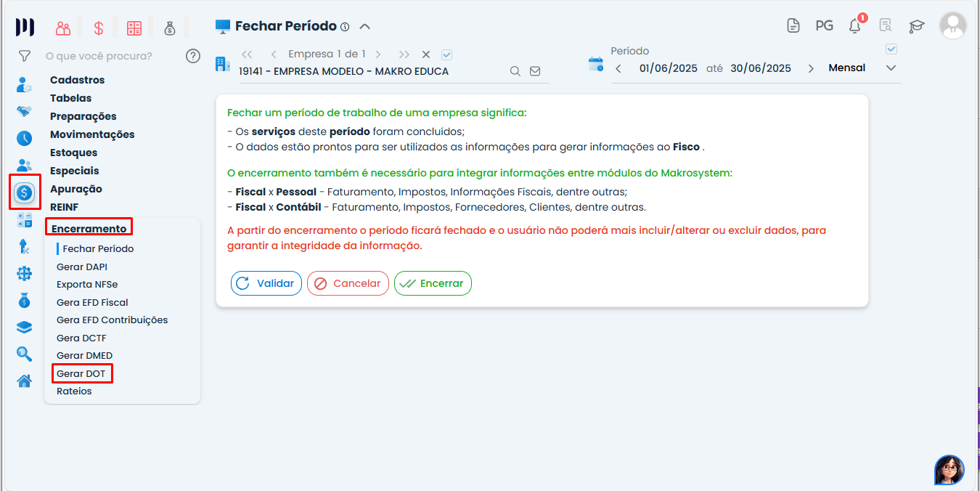980x491 pixels.
Task: Select the user with gear sidebar icon
Action: [x=24, y=84]
